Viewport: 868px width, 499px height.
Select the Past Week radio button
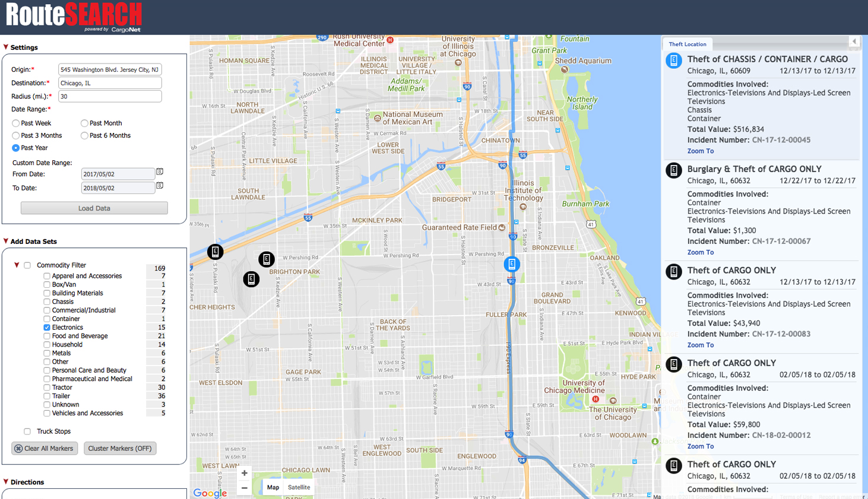click(x=14, y=123)
